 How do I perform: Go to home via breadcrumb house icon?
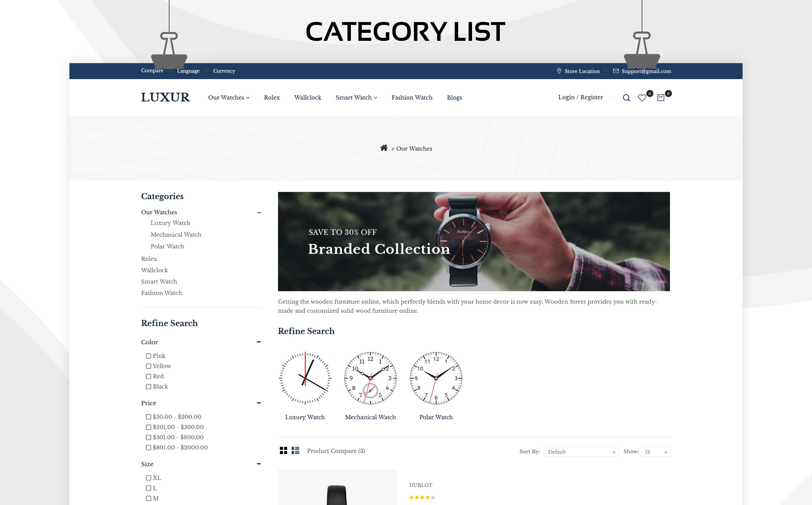384,148
